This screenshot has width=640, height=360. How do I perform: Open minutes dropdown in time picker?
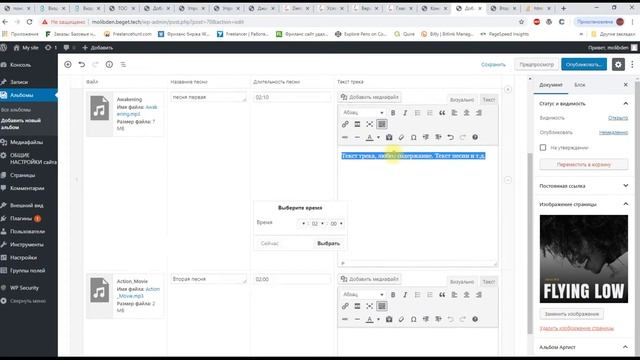[318, 224]
